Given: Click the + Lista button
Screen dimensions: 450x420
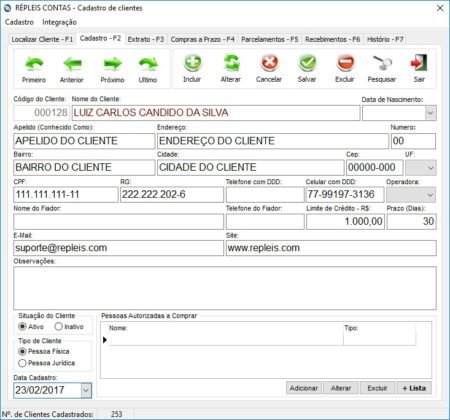Looking at the screenshot, I should 414,388.
